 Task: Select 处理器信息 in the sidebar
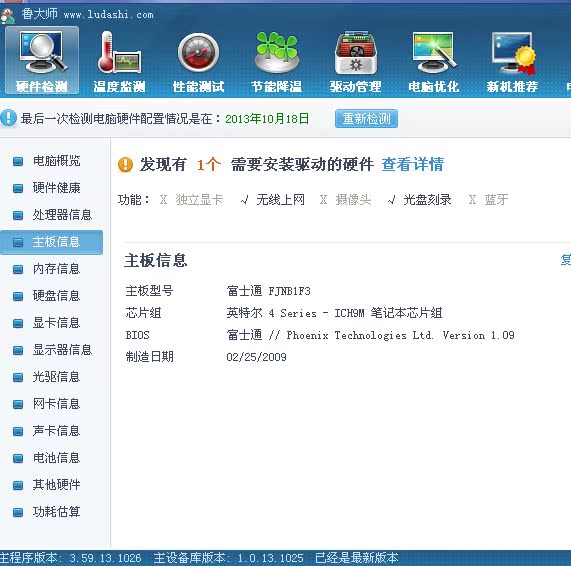62,215
